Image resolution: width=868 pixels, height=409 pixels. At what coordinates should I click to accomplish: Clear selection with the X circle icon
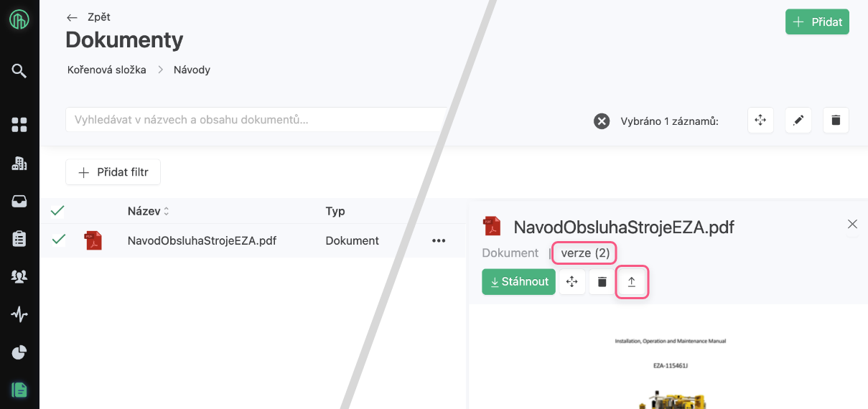pos(602,121)
